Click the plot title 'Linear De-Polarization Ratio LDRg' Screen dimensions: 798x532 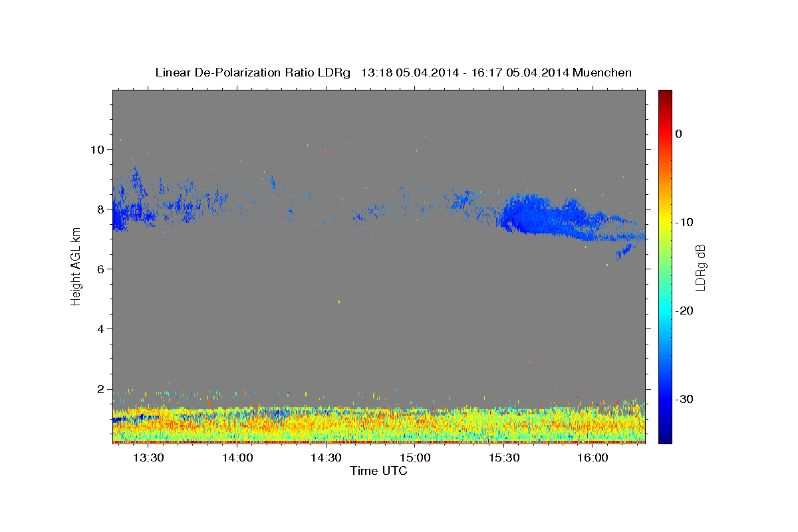(x=253, y=72)
